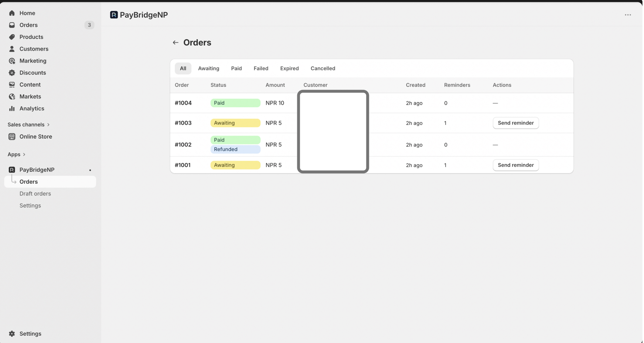Expand the Sales channels section
This screenshot has height=343, width=644.
pos(48,125)
